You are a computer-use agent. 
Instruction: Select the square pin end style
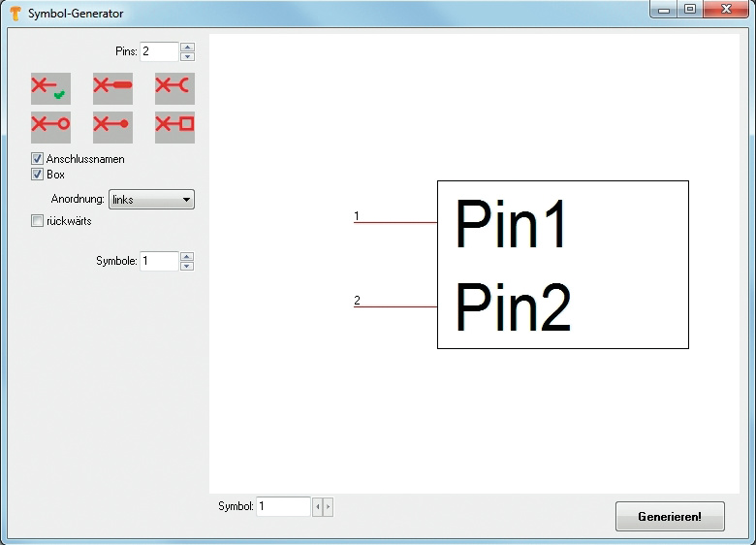[174, 127]
